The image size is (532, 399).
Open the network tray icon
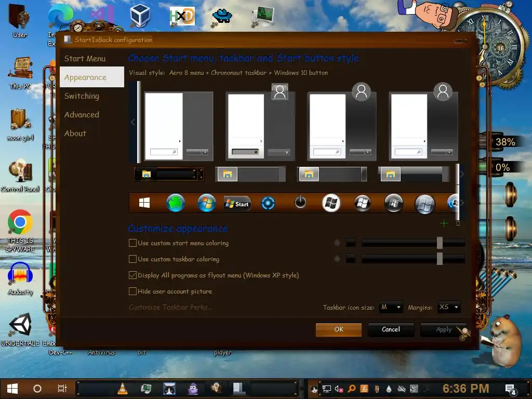tap(326, 389)
